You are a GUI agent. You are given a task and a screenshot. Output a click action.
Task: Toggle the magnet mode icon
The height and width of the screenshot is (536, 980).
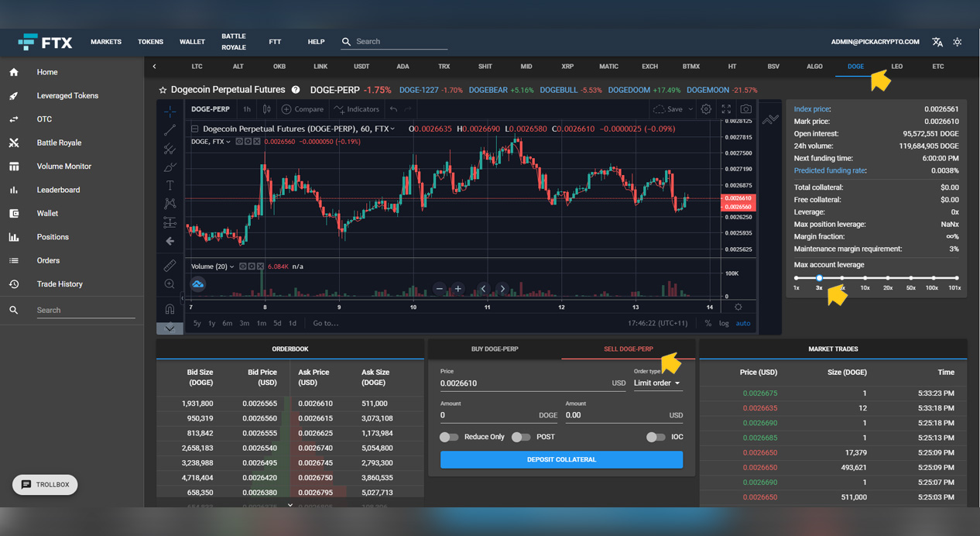(x=170, y=308)
